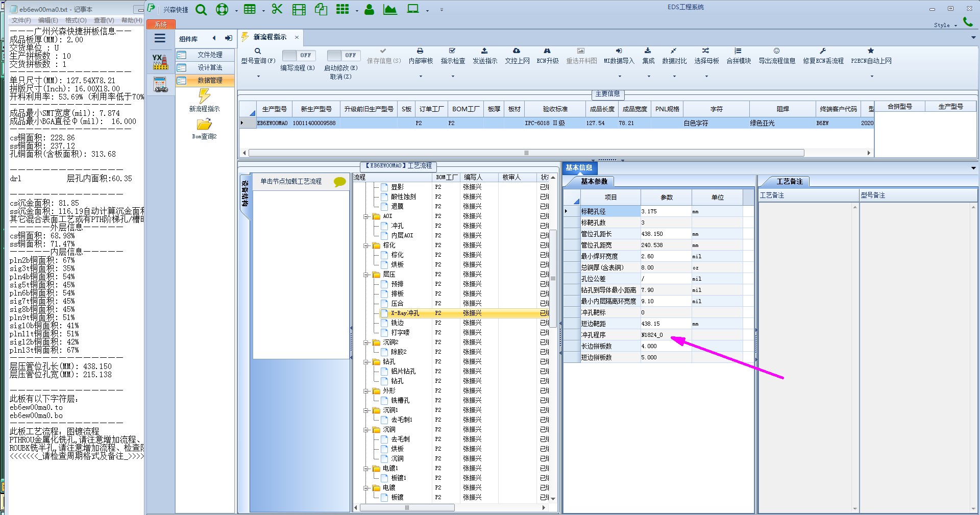The width and height of the screenshot is (980, 515).
Task: Click the process tree vertical scrollbar thumb
Action: tap(553, 279)
